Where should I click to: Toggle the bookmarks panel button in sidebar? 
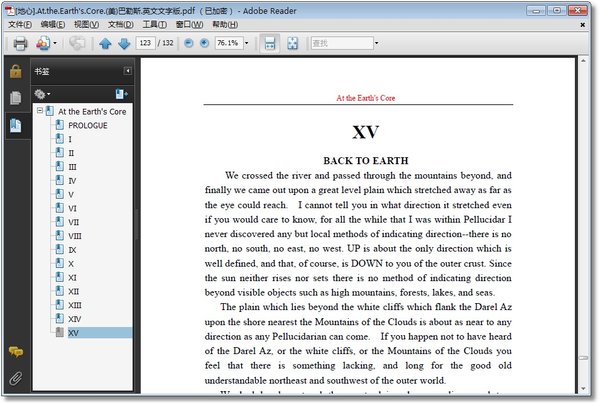point(15,125)
